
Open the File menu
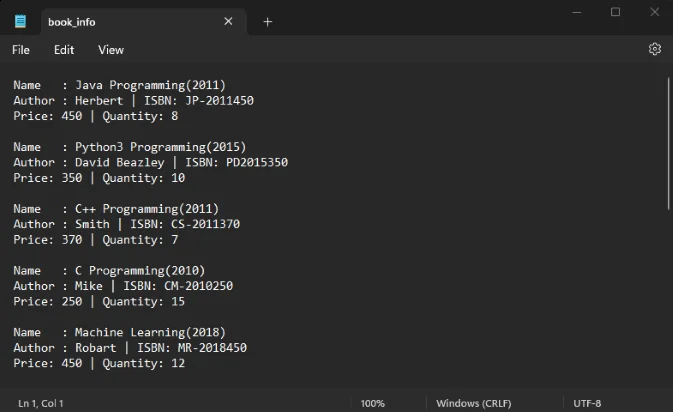click(21, 50)
